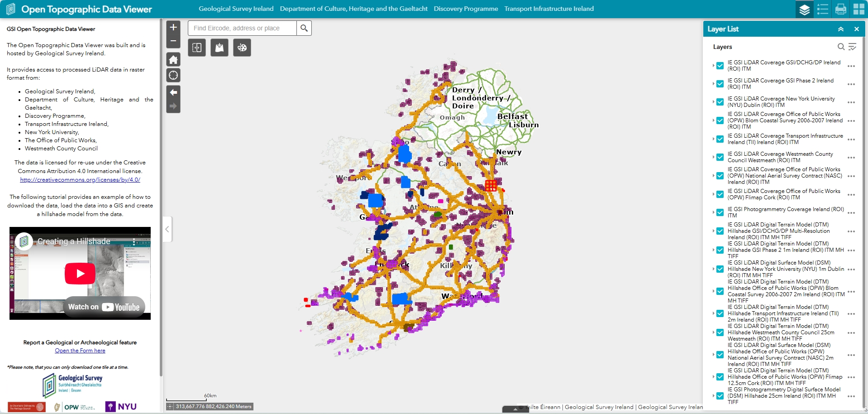This screenshot has height=414, width=868.
Task: Collapse the left info side panel
Action: [167, 229]
